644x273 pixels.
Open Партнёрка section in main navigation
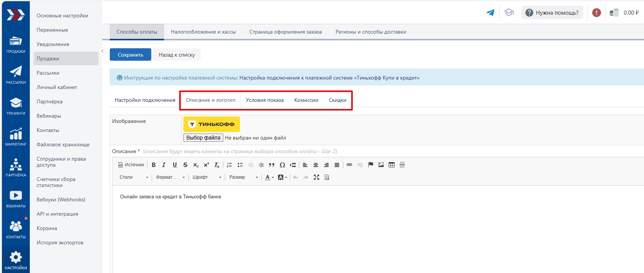pyautogui.click(x=16, y=168)
